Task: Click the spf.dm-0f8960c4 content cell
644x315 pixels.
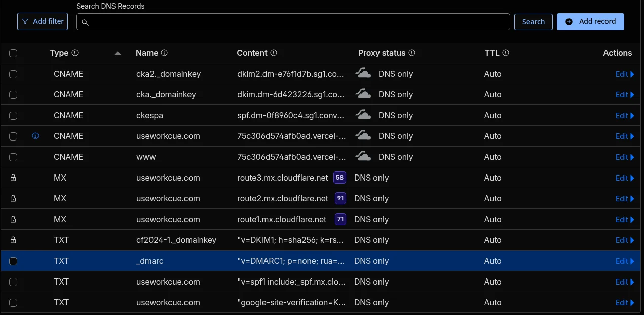Action: tap(291, 116)
